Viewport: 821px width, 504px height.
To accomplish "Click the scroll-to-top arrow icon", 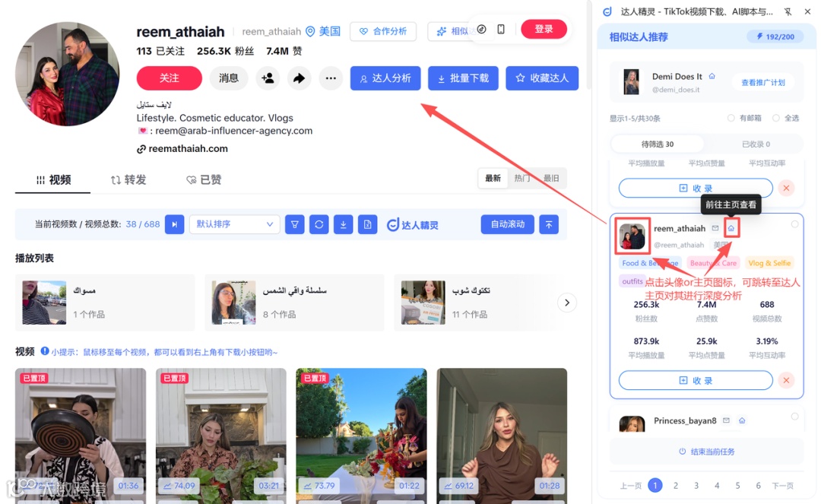I will pyautogui.click(x=549, y=224).
